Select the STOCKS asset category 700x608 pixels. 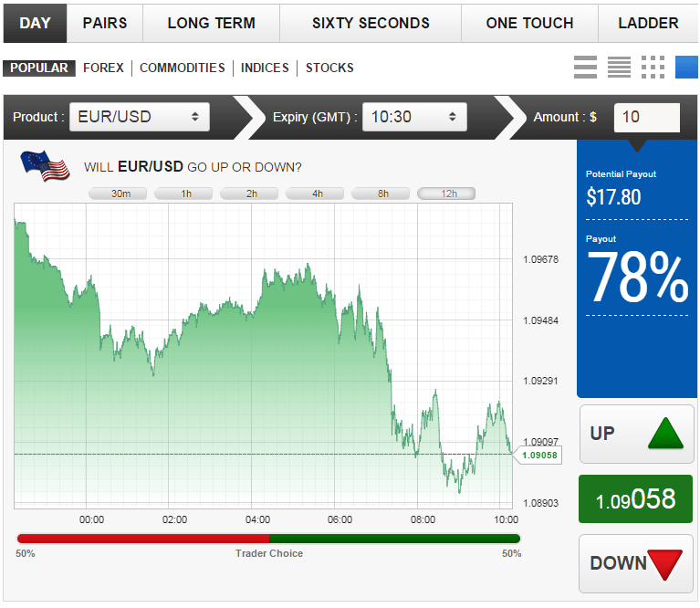pyautogui.click(x=329, y=68)
